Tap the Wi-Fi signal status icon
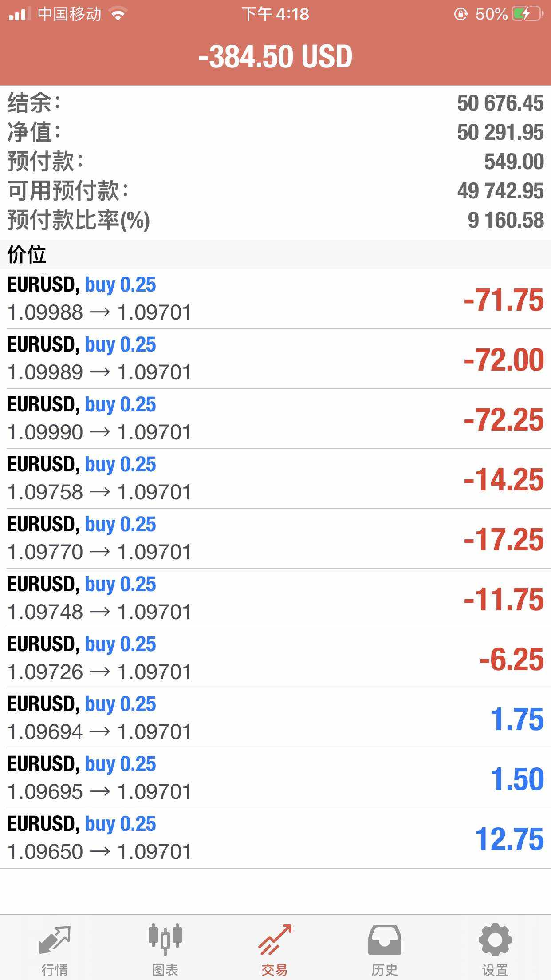Viewport: 551px width, 980px height. (118, 14)
